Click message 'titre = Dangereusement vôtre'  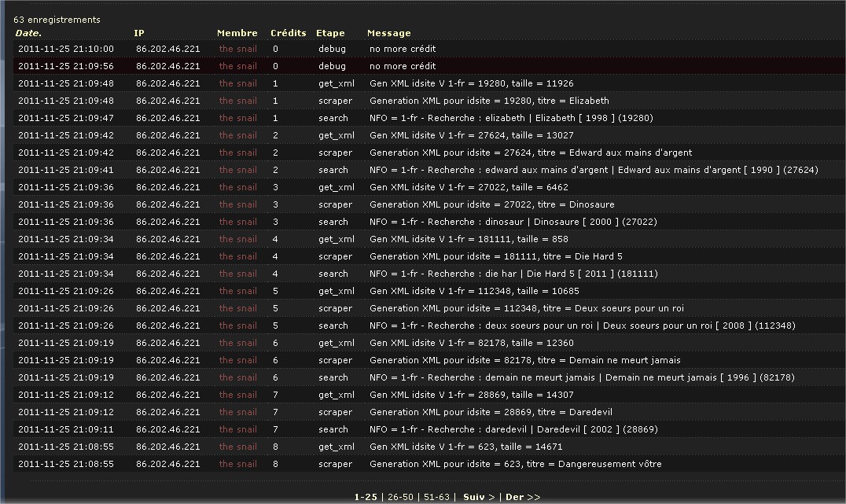click(516, 464)
